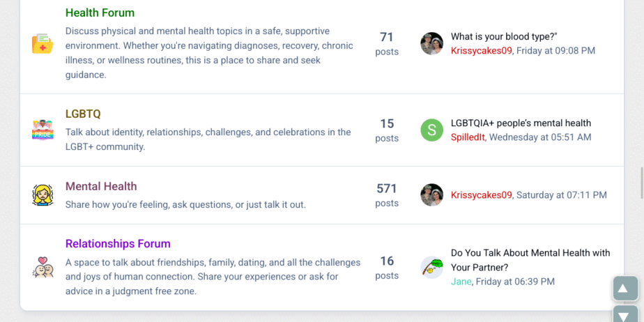This screenshot has width=644, height=322.
Task: Click the page's vertical scrollbar thumb
Action: [x=641, y=183]
